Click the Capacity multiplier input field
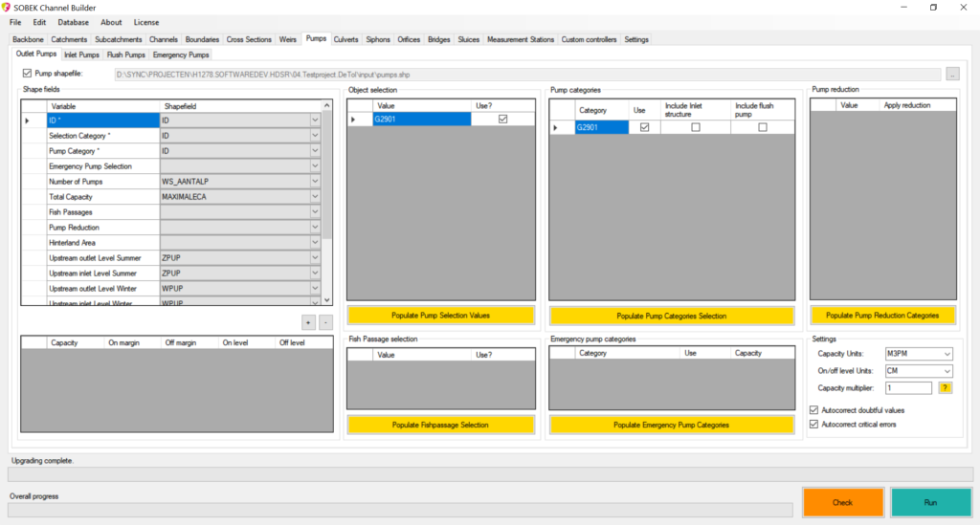 [907, 387]
